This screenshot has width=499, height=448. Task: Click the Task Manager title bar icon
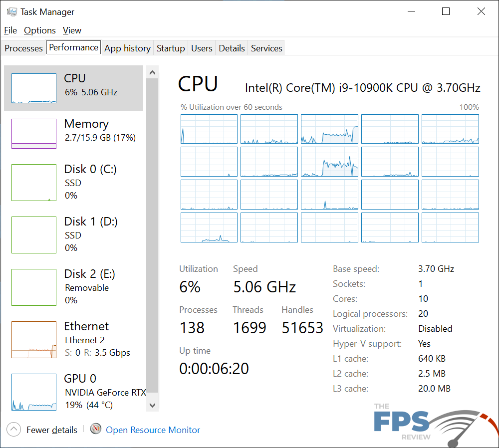(x=12, y=12)
